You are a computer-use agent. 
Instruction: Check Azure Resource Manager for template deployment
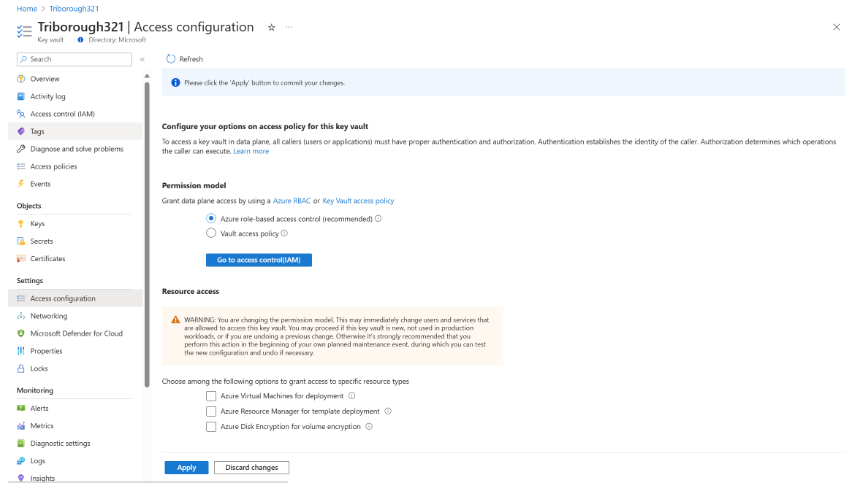[211, 411]
